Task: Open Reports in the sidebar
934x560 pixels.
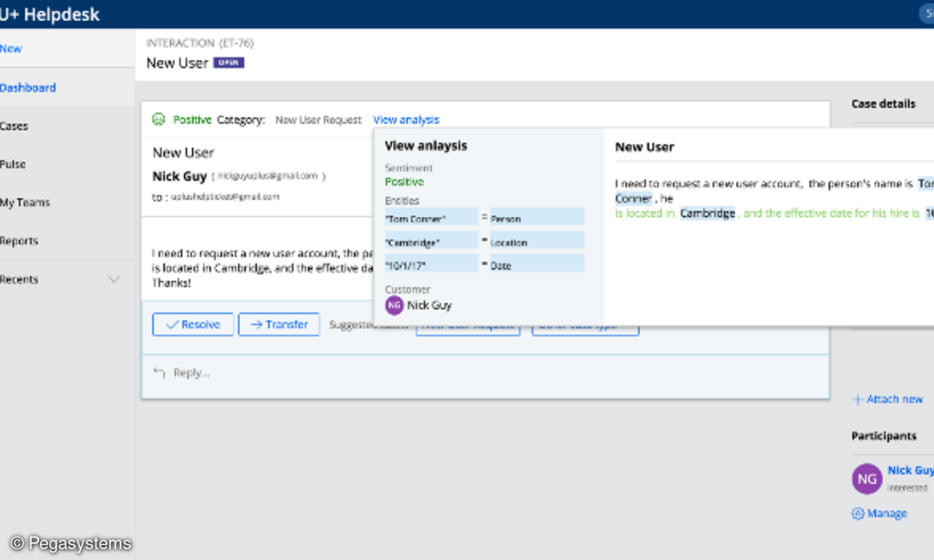Action: coord(18,241)
